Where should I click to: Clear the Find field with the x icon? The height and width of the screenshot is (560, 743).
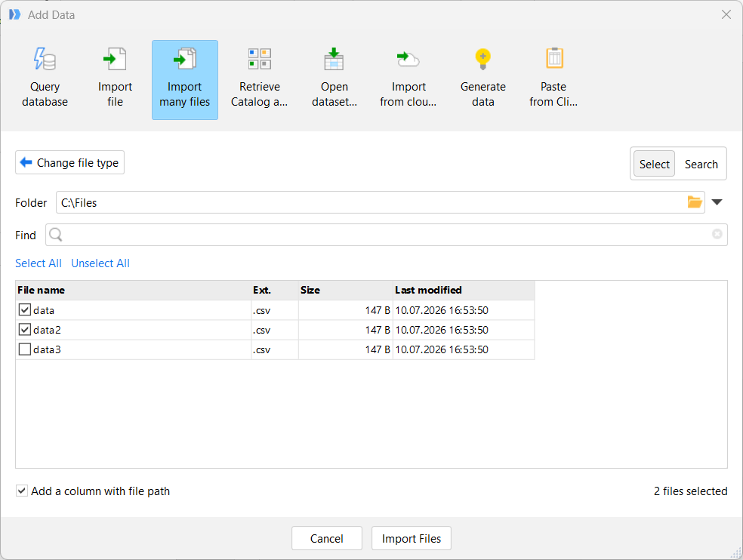coord(717,234)
